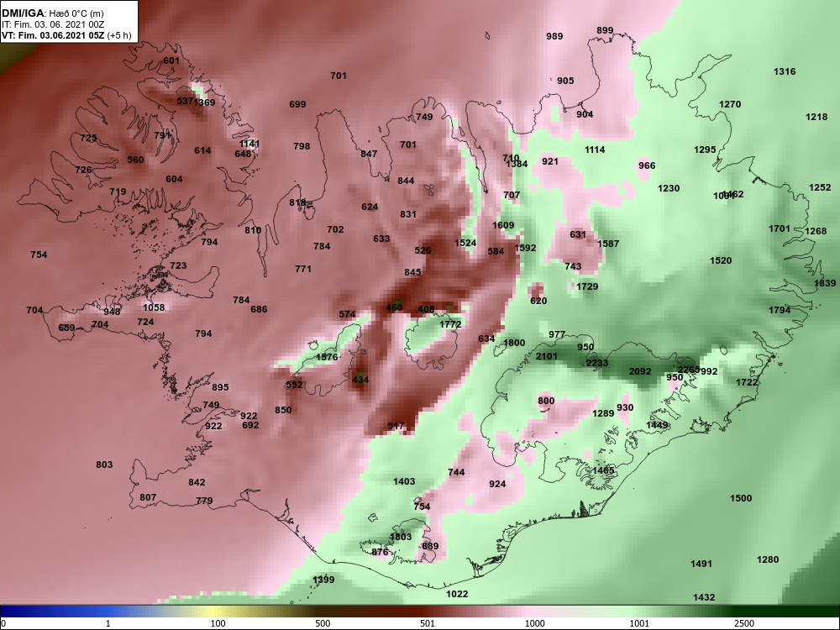Click the map value 1794

(780, 310)
